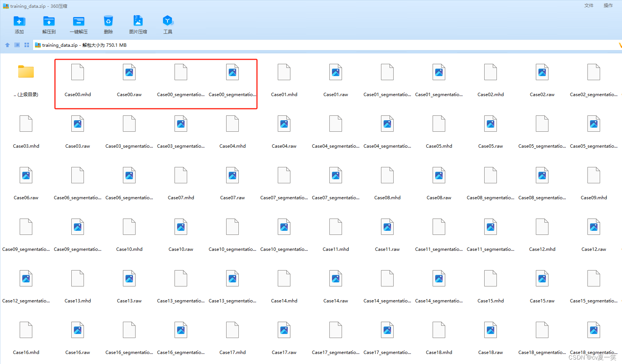Click the "Case12.raw" file name label
Screen dimensions: 622x364
pyautogui.click(x=594, y=249)
